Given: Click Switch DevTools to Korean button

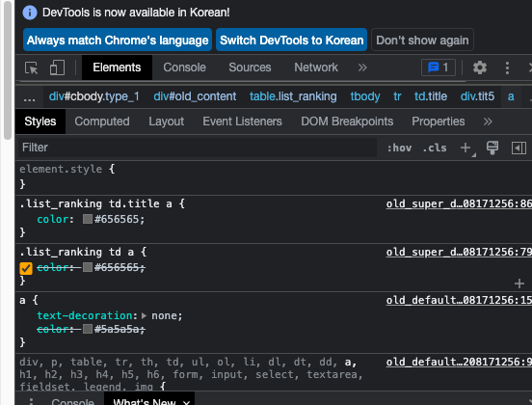Looking at the screenshot, I should tap(291, 40).
